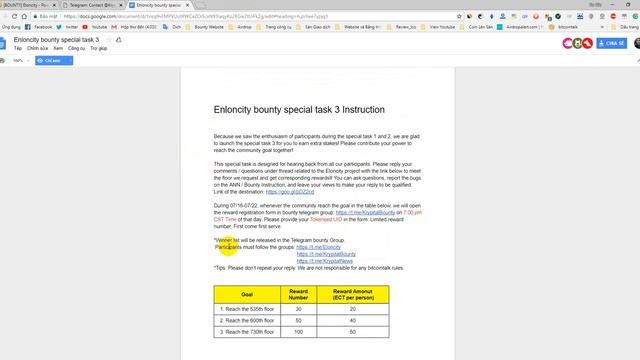Screen dimensions: 640x360
Task: Open the Google account profile picture
Action: (x=637, y=43)
